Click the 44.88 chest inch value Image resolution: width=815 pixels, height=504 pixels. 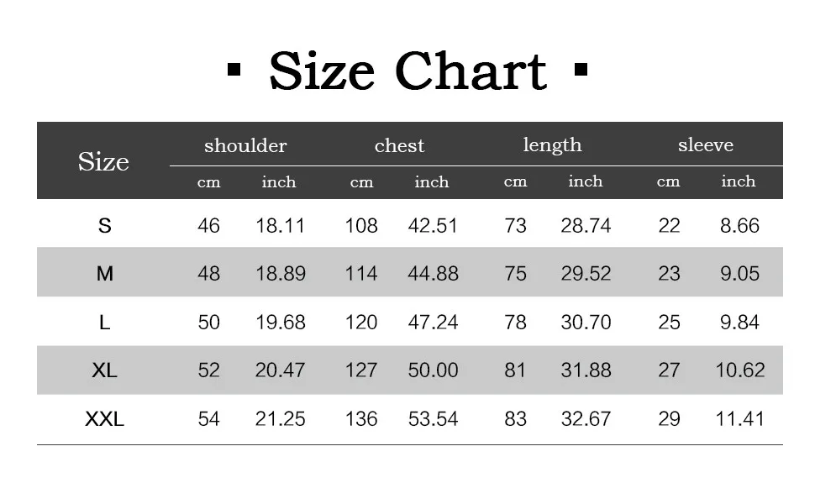[x=433, y=273]
